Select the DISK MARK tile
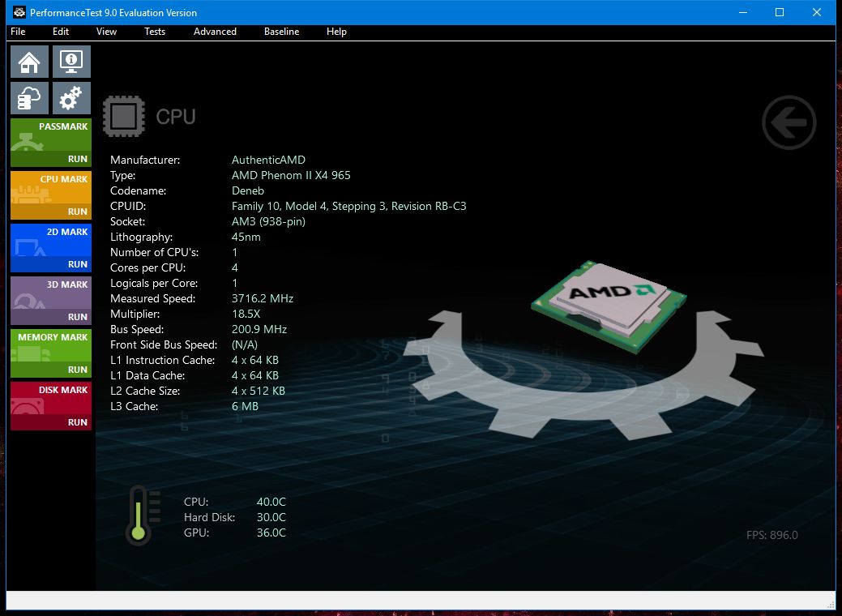842x616 pixels. pyautogui.click(x=51, y=406)
